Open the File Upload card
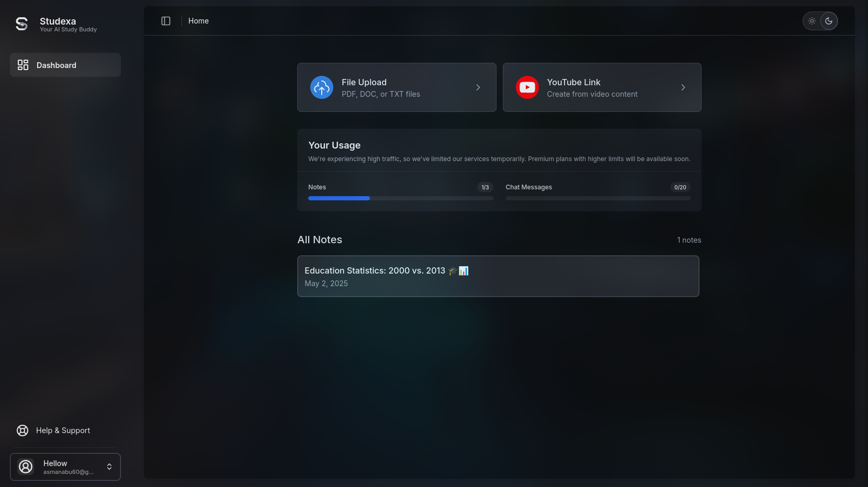 point(396,87)
